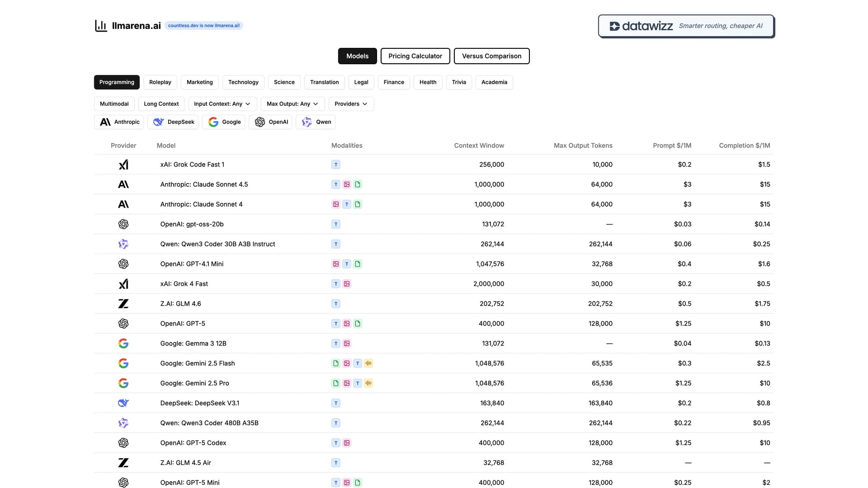This screenshot has width=868, height=488.
Task: Click the Z.AI logo next to GLM 4.6
Action: pos(123,304)
